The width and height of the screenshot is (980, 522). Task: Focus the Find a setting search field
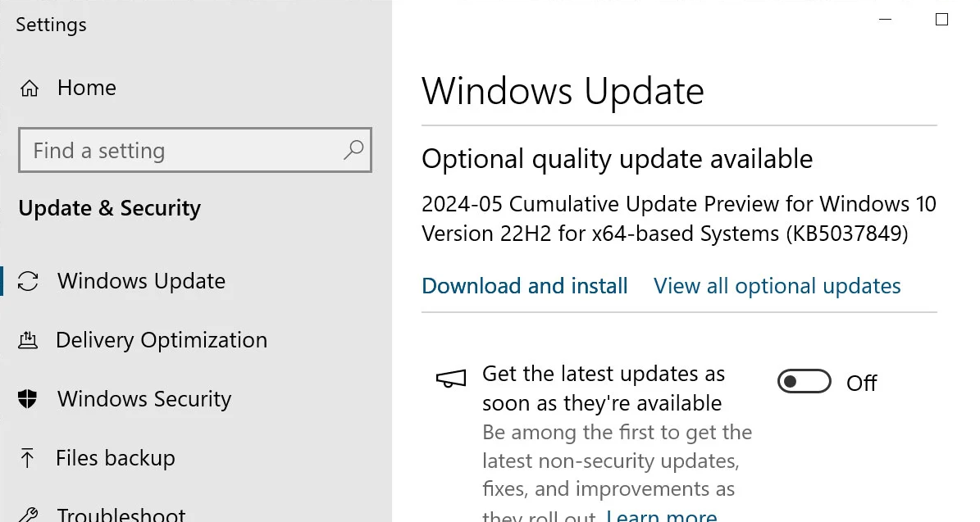180,150
